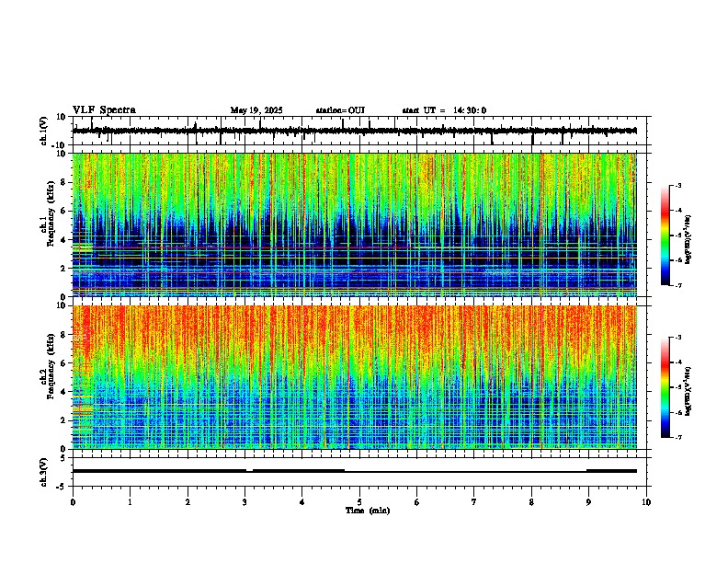Click the '2' tick on ch.1 frequency axis

[x=64, y=268]
